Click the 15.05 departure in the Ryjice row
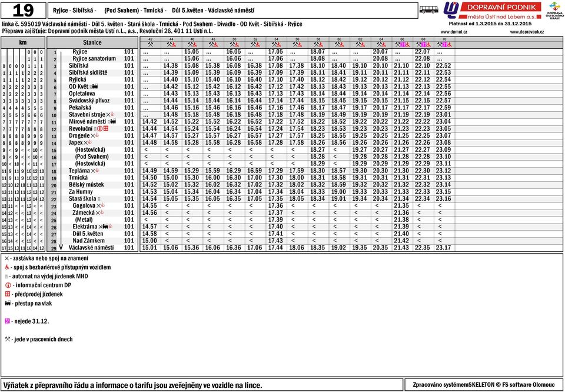 tap(191, 52)
